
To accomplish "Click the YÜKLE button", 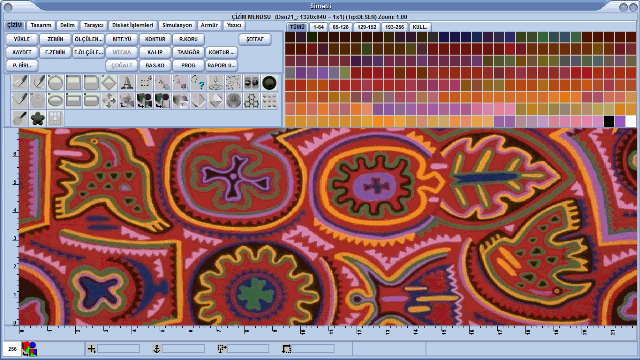I will tap(22, 39).
